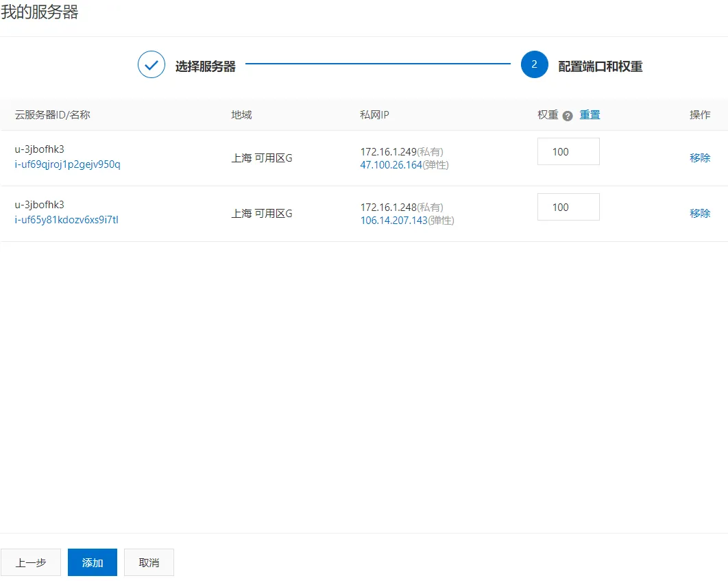This screenshot has width=728, height=587.
Task: Click 上海 可用区G in the first row
Action: tap(262, 158)
